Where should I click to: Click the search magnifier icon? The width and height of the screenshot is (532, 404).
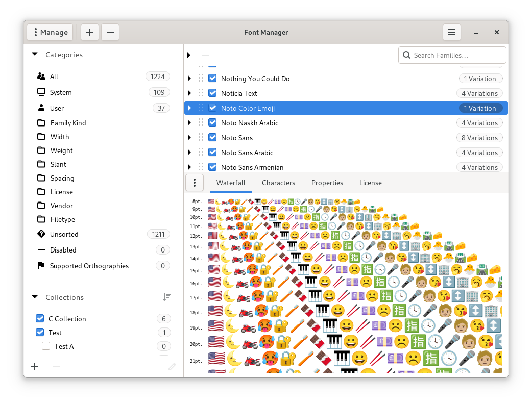tap(406, 55)
